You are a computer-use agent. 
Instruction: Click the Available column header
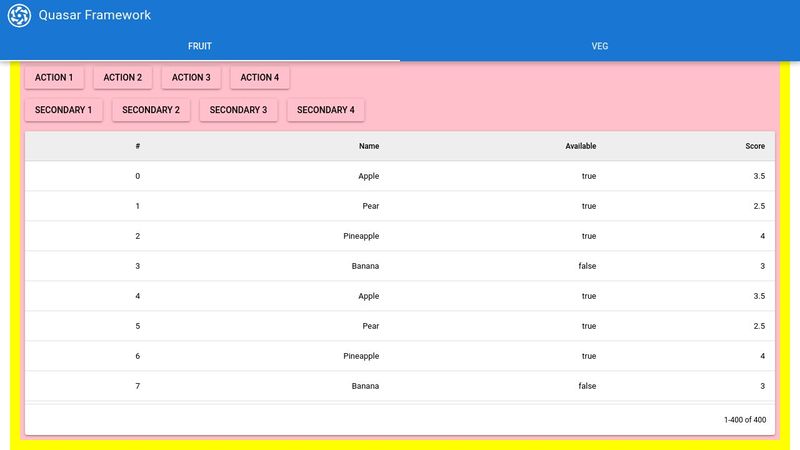[x=580, y=146]
